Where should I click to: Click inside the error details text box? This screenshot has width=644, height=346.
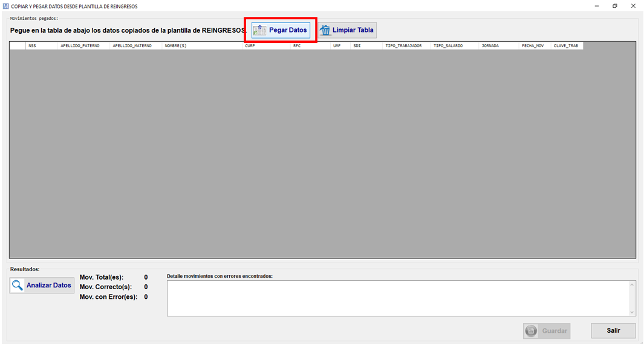pos(397,298)
